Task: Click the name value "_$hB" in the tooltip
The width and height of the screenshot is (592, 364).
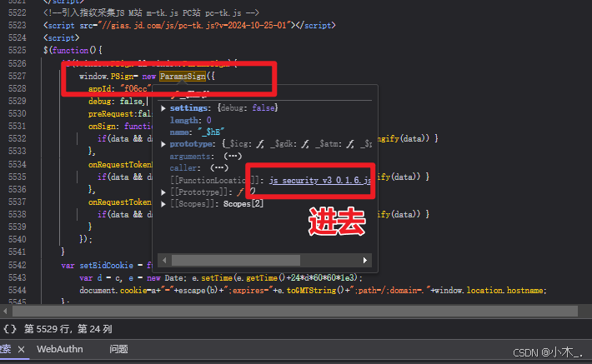Action: (211, 132)
